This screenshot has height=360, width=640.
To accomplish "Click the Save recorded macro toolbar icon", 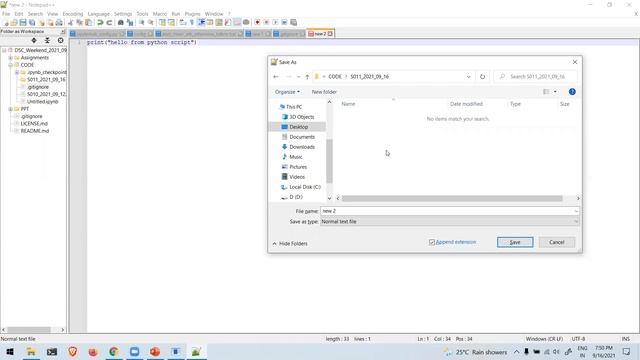I will 293,22.
